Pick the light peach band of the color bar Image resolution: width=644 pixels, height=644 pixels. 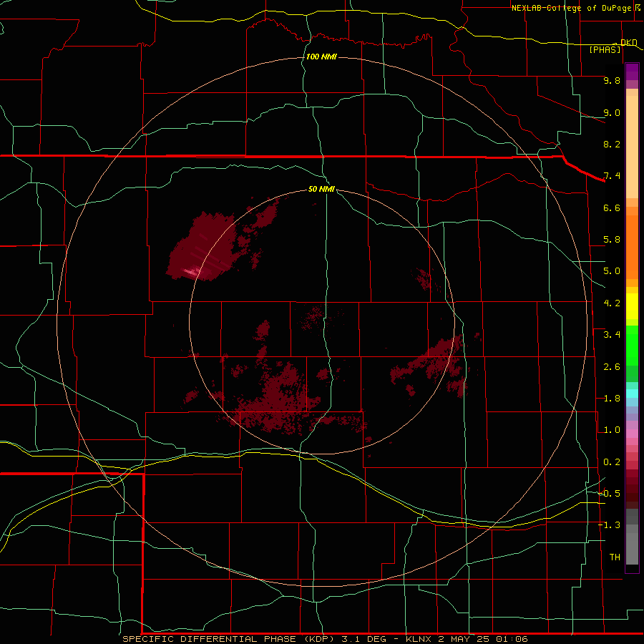pyautogui.click(x=632, y=147)
